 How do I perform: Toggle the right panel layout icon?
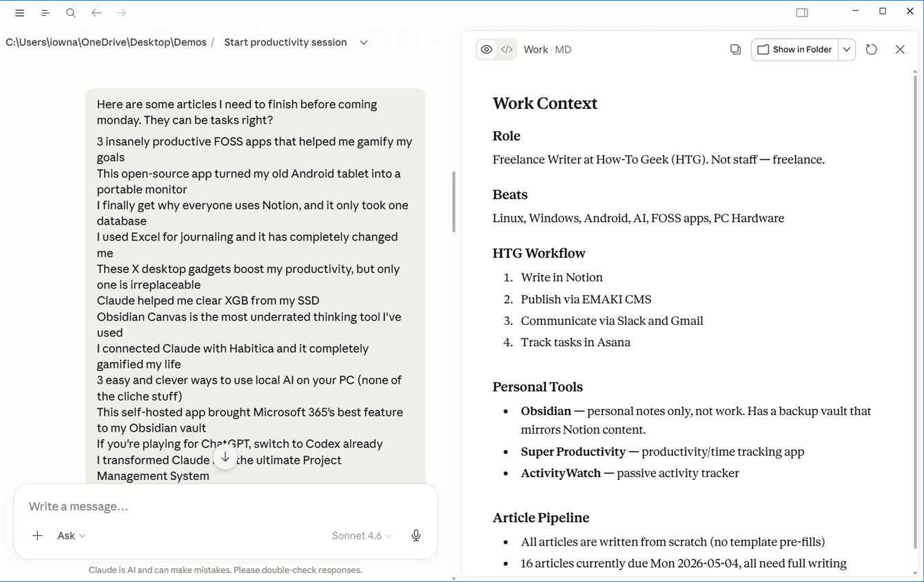tap(802, 12)
